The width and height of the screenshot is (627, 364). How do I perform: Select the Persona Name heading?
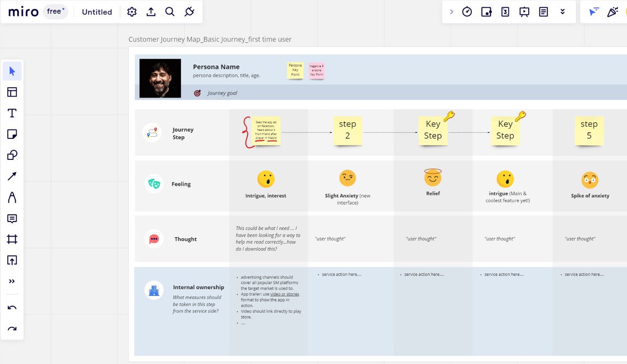point(216,67)
